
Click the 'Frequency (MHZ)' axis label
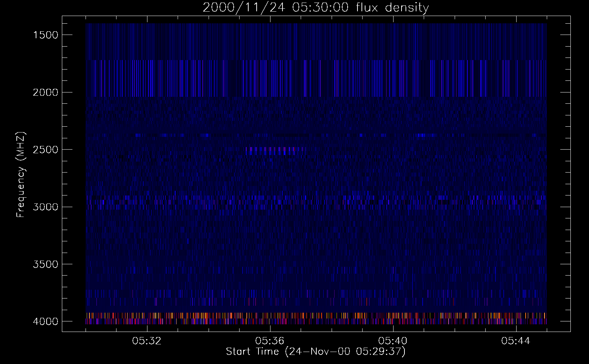[21, 175]
